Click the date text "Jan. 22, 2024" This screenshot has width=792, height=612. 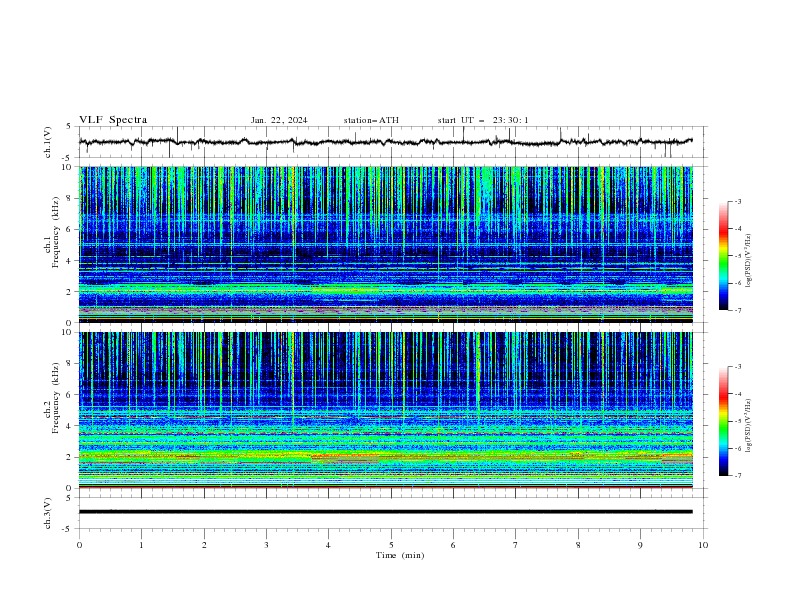click(x=279, y=120)
